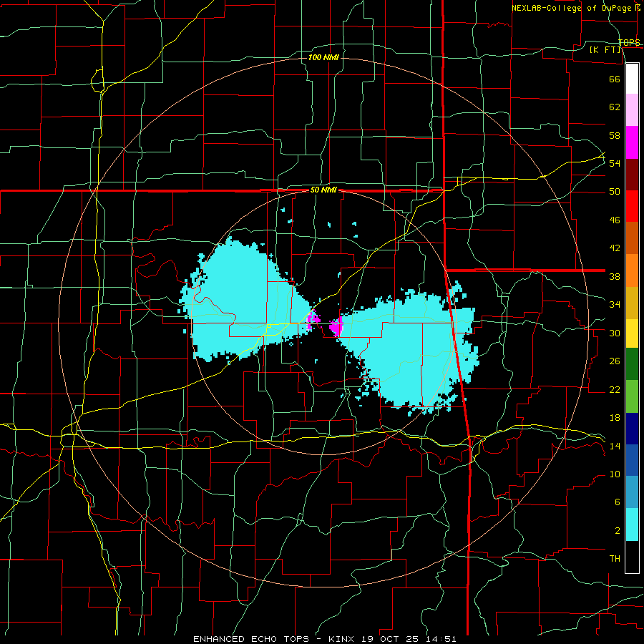Click the 34 legend value
The image size is (644, 644).
click(615, 305)
